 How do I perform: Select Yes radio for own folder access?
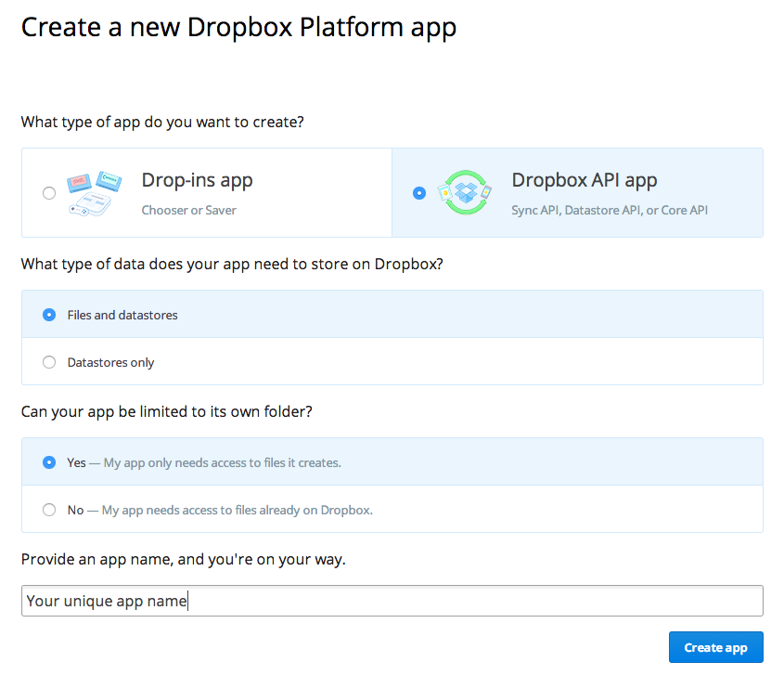point(49,462)
